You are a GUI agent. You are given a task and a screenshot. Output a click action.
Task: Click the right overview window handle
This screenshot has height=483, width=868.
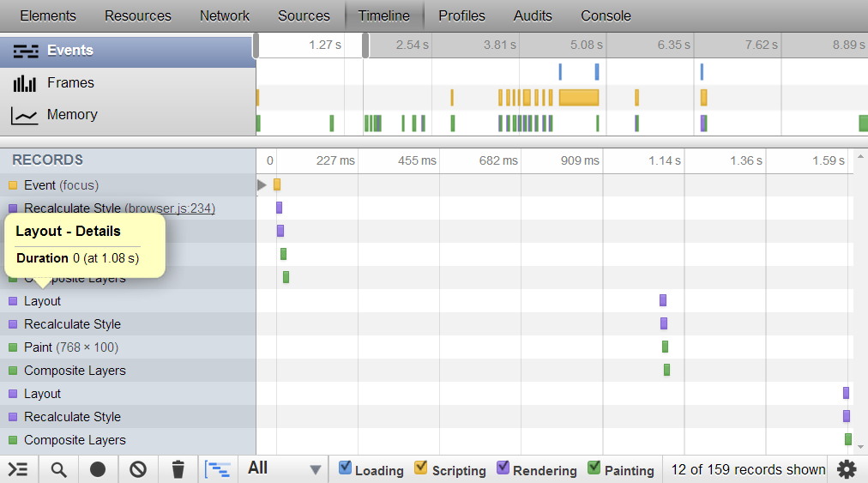365,45
